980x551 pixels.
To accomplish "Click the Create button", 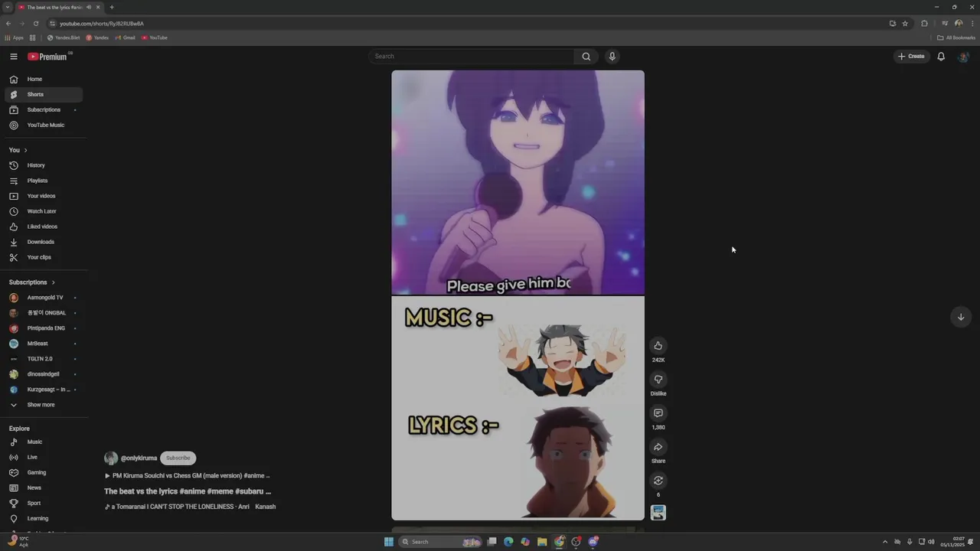I will coord(911,56).
